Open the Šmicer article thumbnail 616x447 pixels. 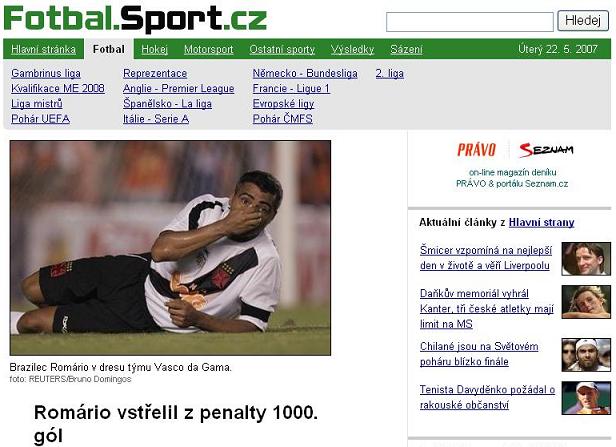[x=586, y=259]
